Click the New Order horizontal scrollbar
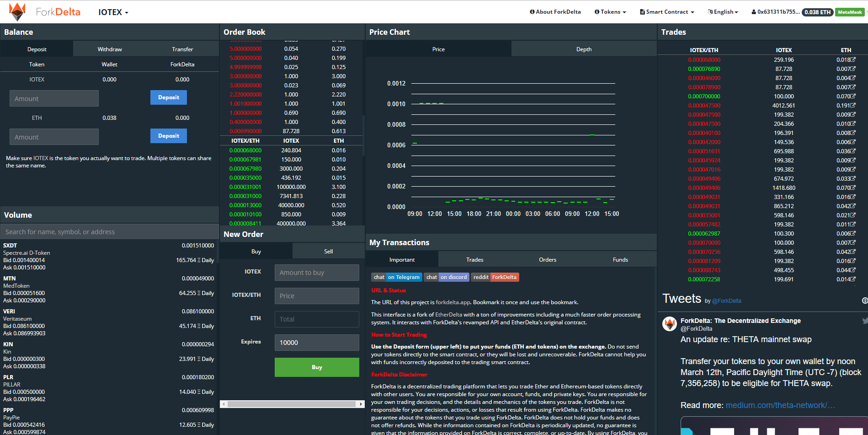 292,404
